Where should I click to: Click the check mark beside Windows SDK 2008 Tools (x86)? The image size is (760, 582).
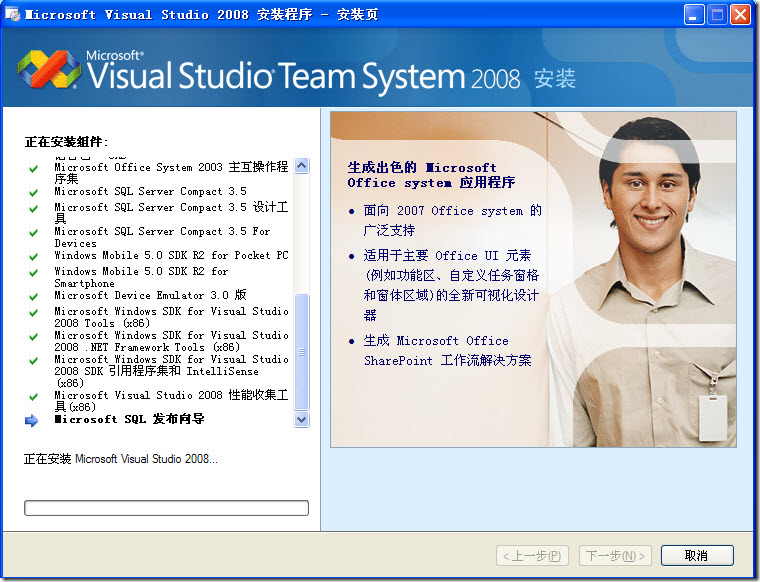[33, 313]
